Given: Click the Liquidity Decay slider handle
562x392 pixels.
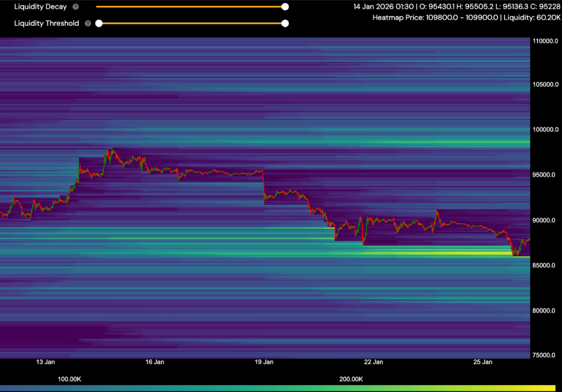Looking at the screenshot, I should 285,7.
